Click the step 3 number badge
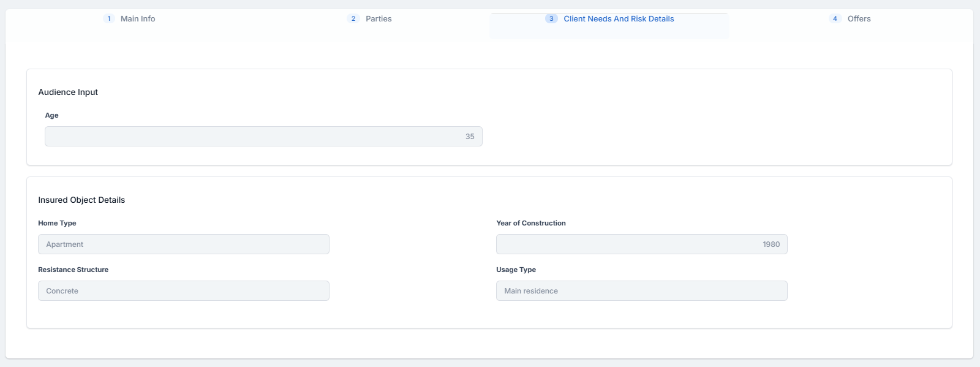980x367 pixels. click(x=551, y=19)
